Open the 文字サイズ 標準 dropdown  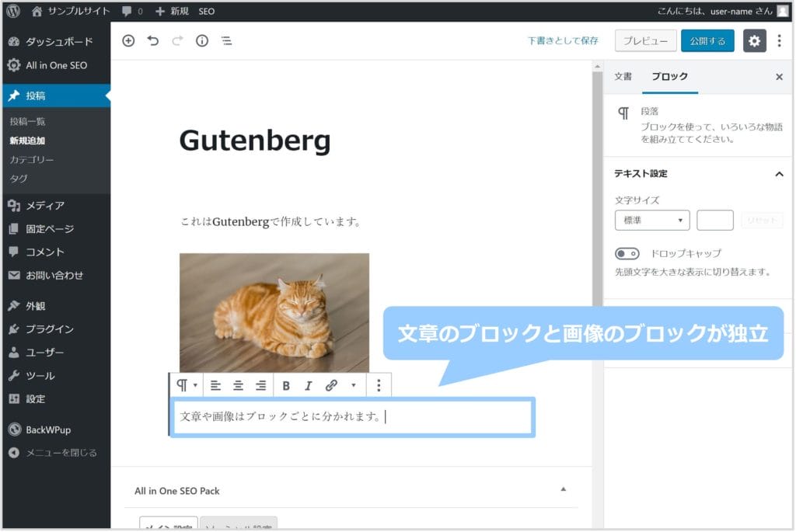[x=651, y=221]
